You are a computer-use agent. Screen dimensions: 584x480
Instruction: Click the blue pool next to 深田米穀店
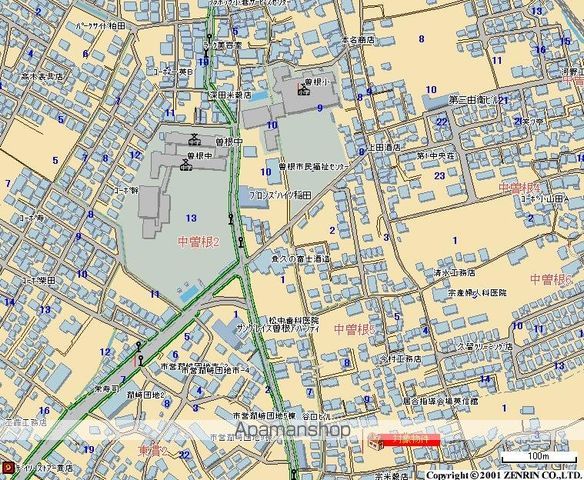259,96
